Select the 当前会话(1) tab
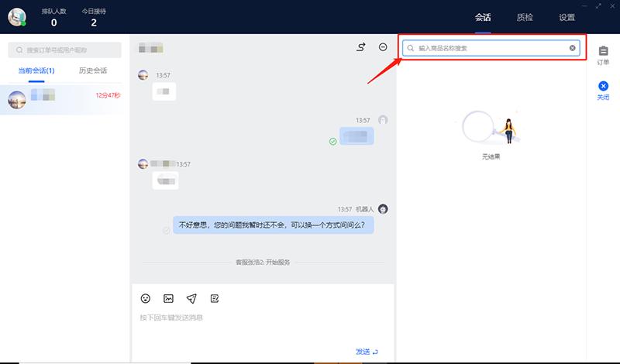The image size is (620, 364). pyautogui.click(x=36, y=70)
